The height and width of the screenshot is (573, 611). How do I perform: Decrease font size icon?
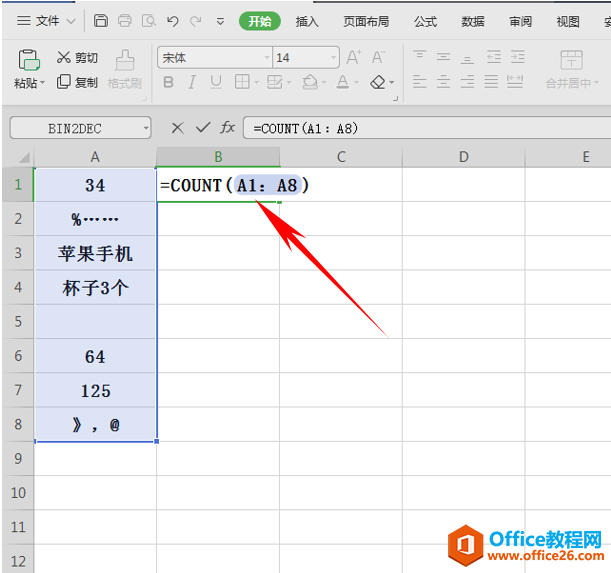378,57
